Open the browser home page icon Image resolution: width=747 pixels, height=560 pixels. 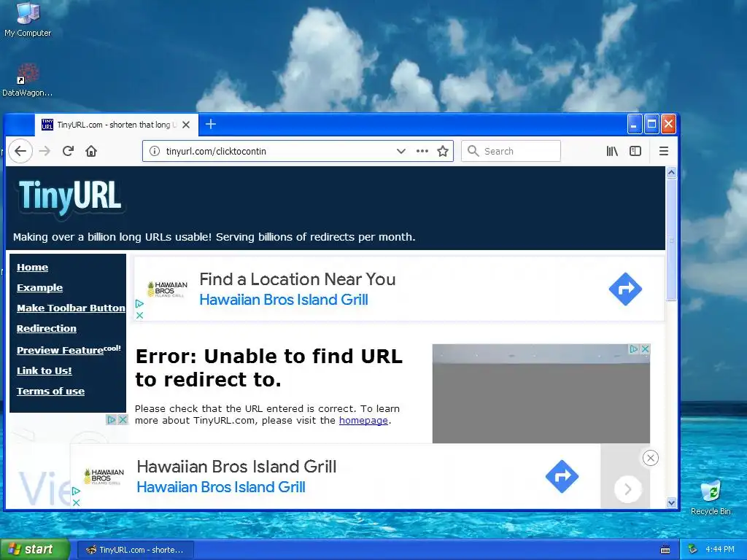(x=91, y=151)
